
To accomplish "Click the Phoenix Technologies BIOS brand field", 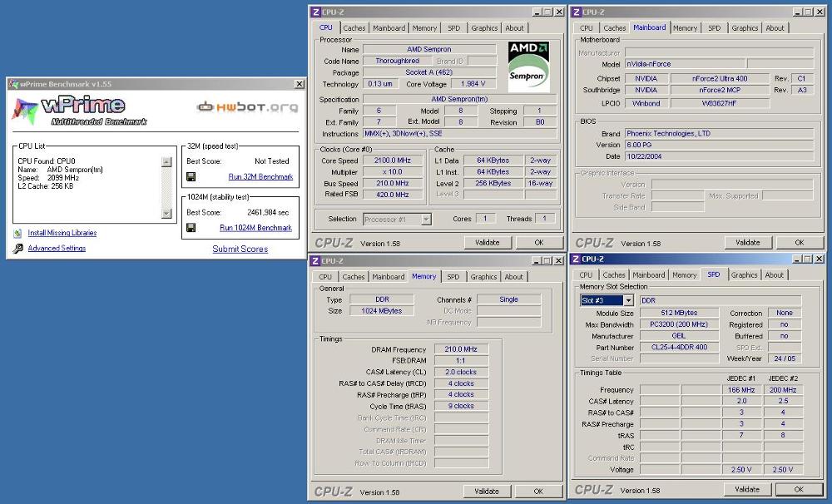I will click(x=720, y=134).
